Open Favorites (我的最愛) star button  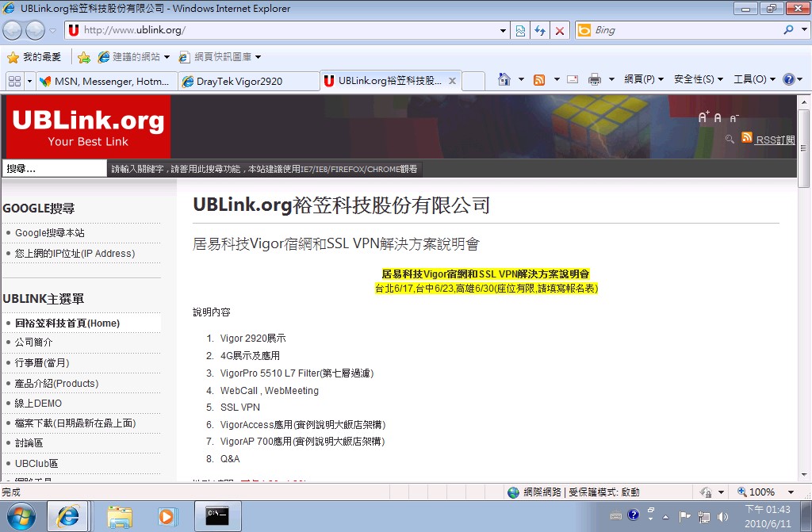34,57
